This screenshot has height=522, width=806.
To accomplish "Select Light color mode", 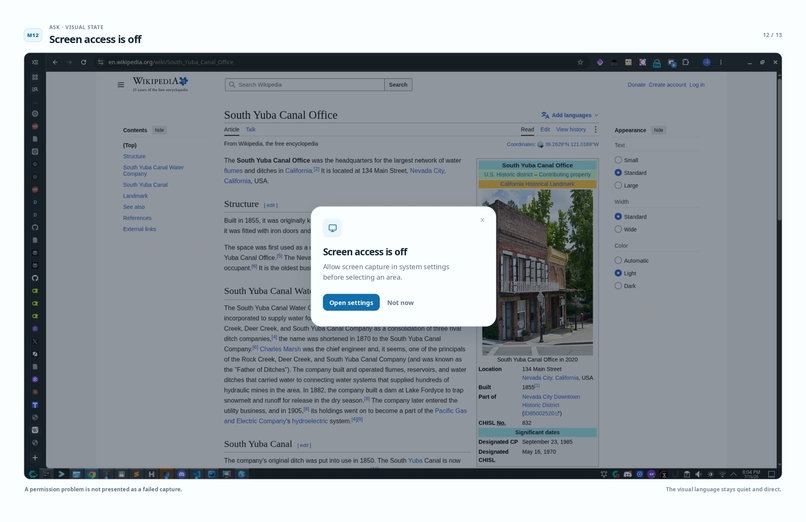I will click(618, 273).
